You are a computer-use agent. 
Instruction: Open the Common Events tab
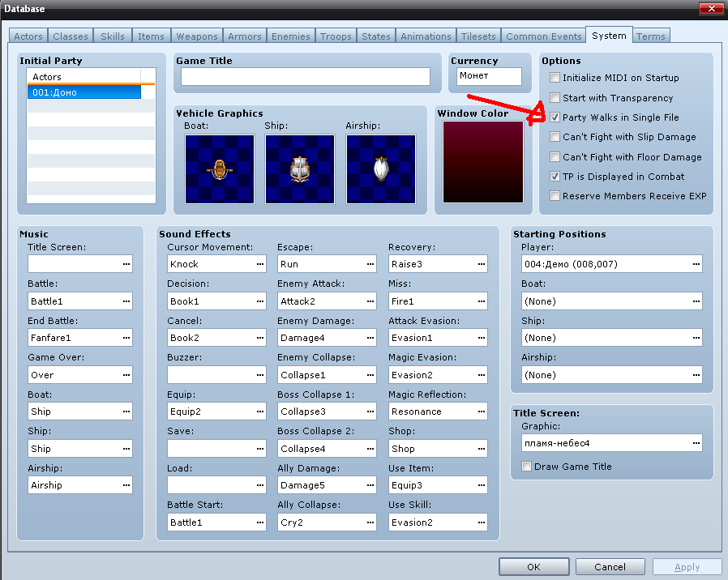pos(543,36)
